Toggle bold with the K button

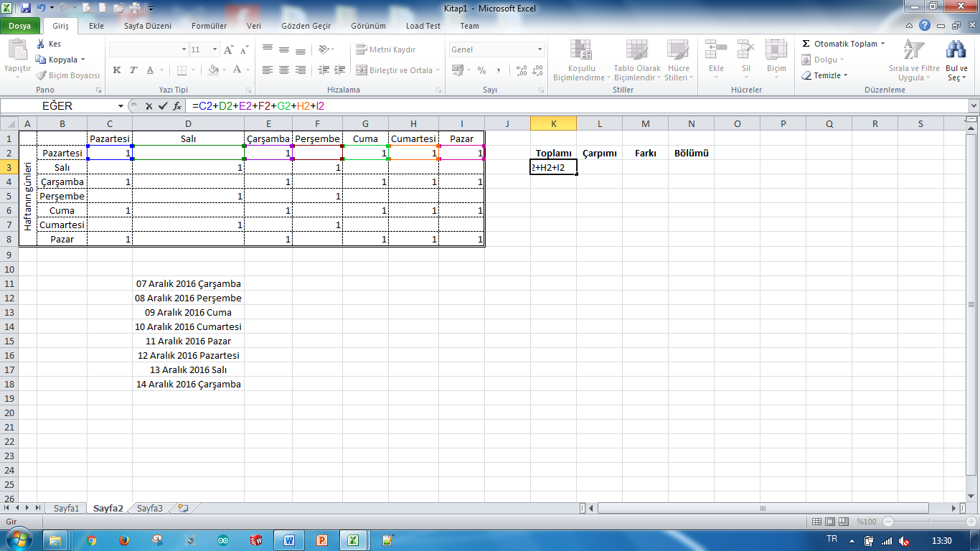(x=117, y=70)
